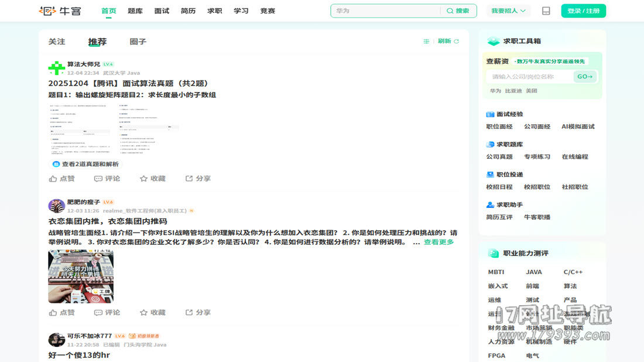Open comments on the Tencent algorithm post
The height and width of the screenshot is (362, 644).
[x=107, y=178]
